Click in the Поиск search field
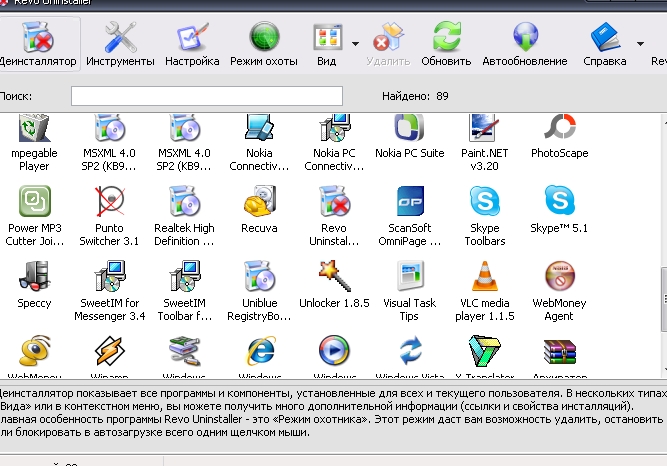The width and height of the screenshot is (667, 466). pos(206,96)
